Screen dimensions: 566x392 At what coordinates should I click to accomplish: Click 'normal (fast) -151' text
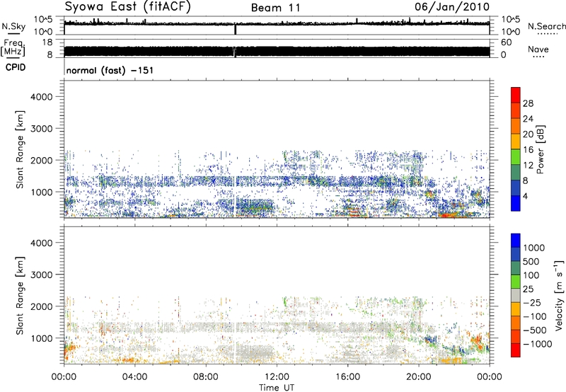coord(110,70)
